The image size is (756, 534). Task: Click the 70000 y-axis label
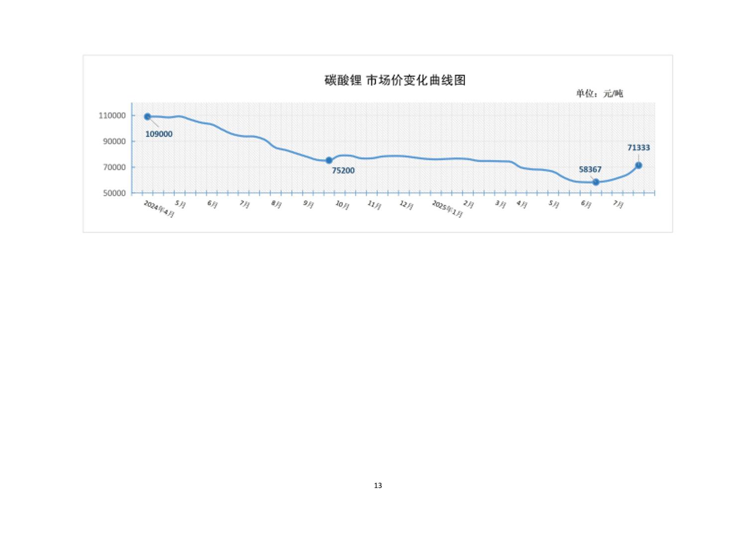tap(114, 167)
